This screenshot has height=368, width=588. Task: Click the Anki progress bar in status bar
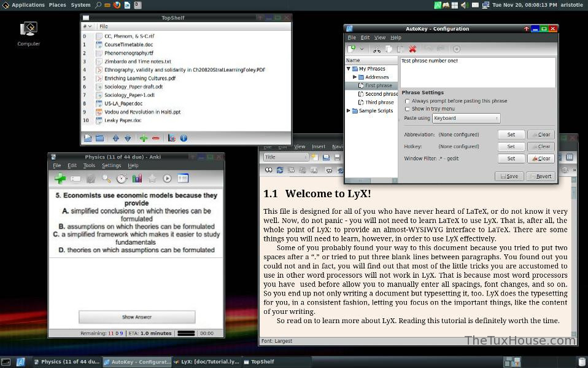tap(185, 334)
